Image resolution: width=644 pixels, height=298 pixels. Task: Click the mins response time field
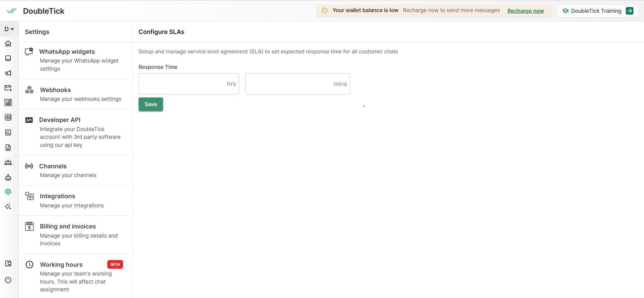[289, 84]
